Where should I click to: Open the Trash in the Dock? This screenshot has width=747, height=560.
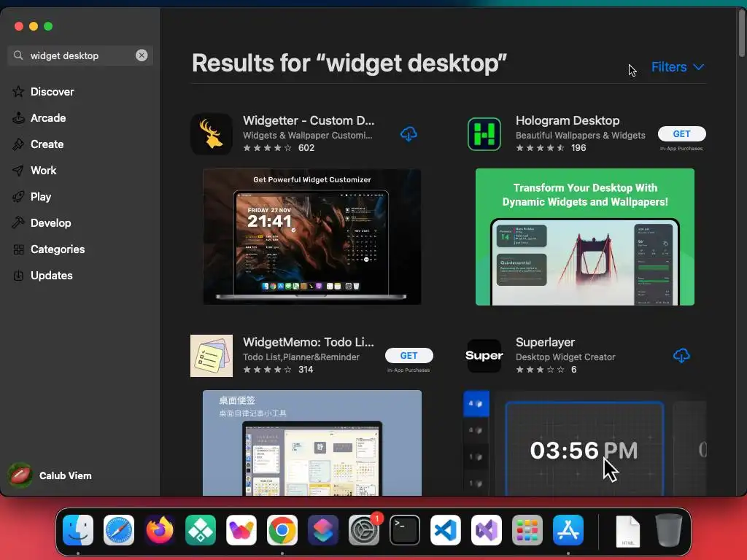pyautogui.click(x=669, y=530)
